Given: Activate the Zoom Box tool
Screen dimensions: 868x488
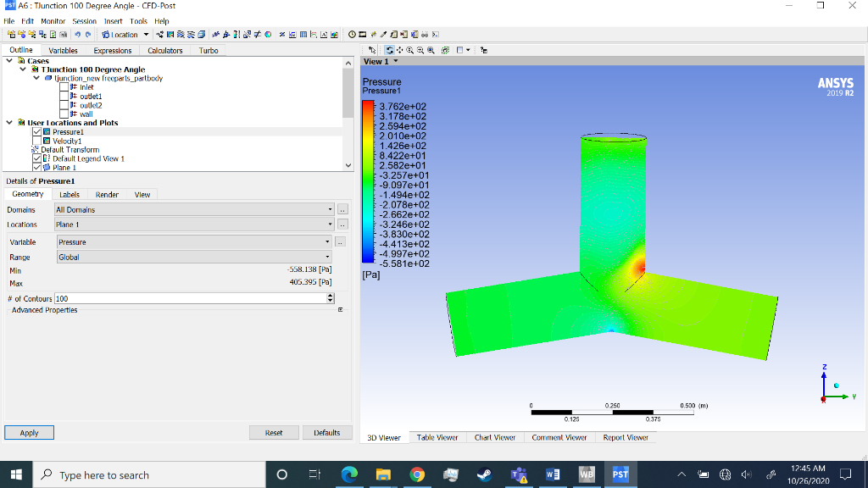Looking at the screenshot, I should tap(420, 50).
